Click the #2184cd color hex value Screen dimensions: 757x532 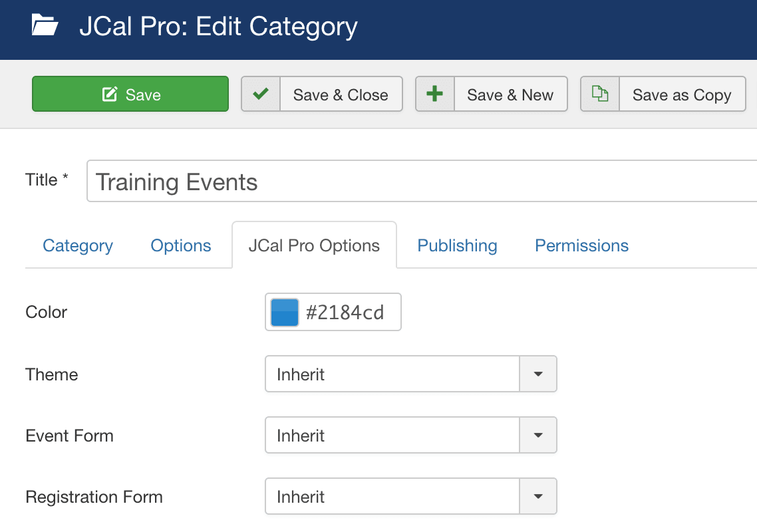[x=345, y=313]
